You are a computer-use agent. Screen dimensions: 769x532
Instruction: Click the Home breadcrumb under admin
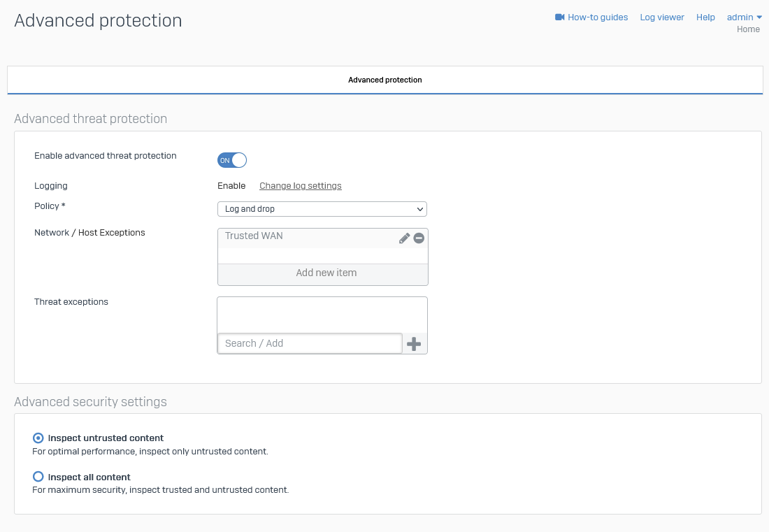(x=748, y=29)
